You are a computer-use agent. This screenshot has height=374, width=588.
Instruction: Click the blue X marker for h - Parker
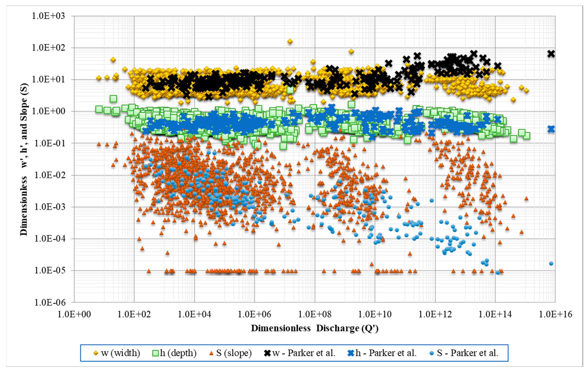point(351,353)
